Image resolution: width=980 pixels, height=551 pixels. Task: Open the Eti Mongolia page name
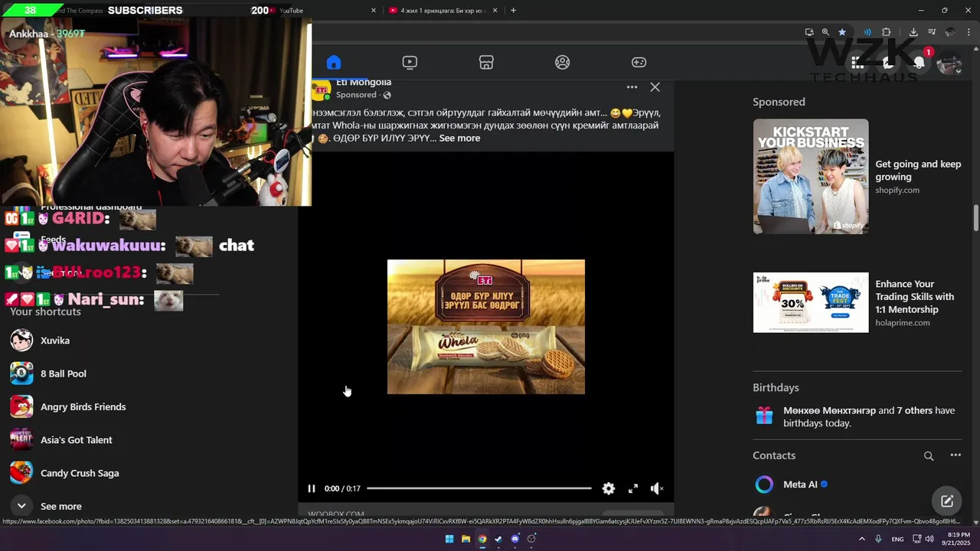click(x=364, y=82)
